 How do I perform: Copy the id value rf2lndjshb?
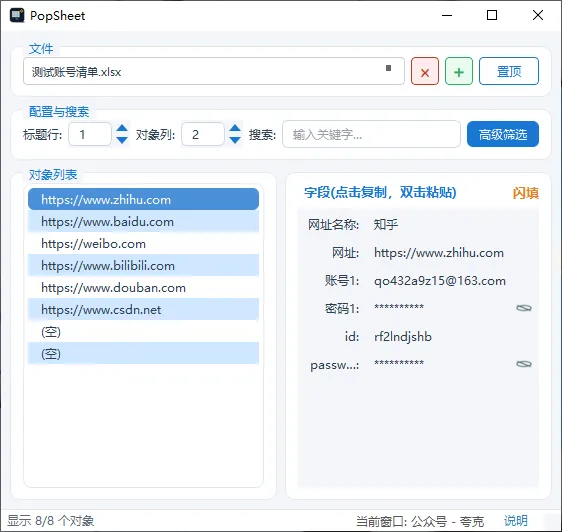tap(403, 337)
